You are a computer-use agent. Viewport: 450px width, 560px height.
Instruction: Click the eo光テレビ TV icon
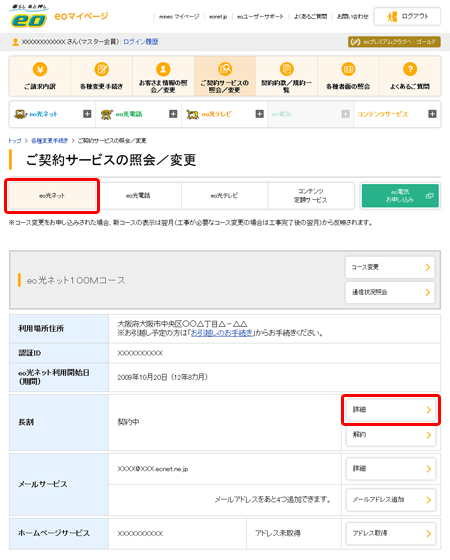click(x=192, y=114)
